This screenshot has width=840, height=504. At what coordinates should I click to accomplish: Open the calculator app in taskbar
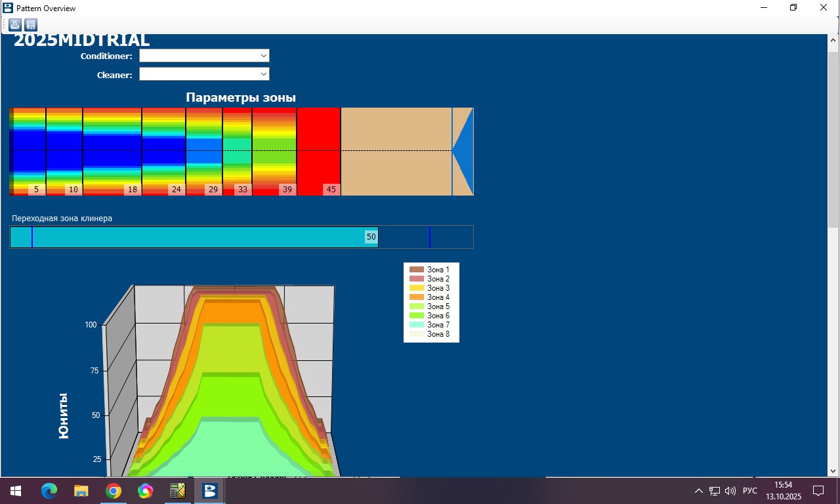178,491
